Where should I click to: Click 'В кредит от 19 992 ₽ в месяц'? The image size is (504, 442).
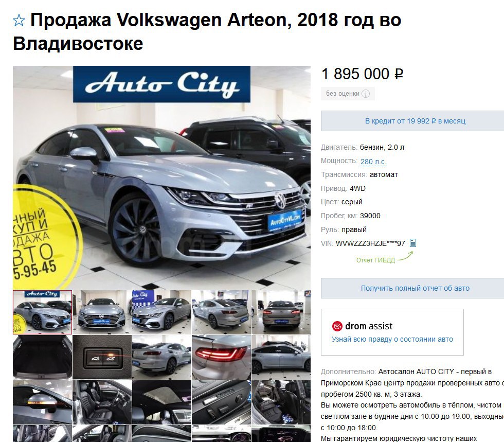coord(415,121)
